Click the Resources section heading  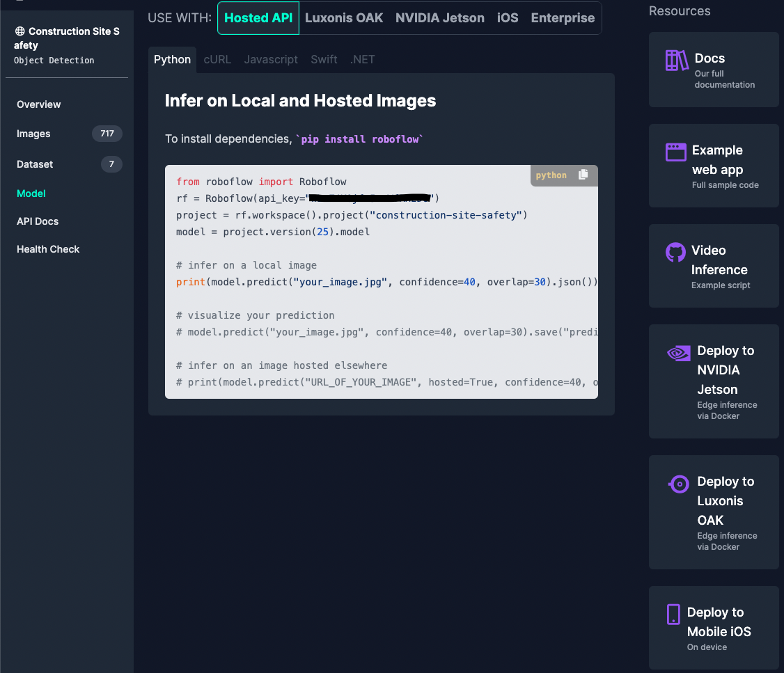pos(680,11)
